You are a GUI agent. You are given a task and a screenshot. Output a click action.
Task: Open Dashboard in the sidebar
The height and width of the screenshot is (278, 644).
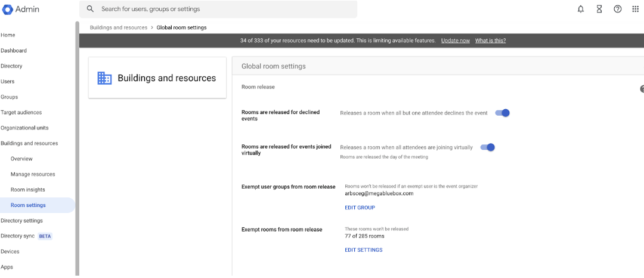[14, 51]
